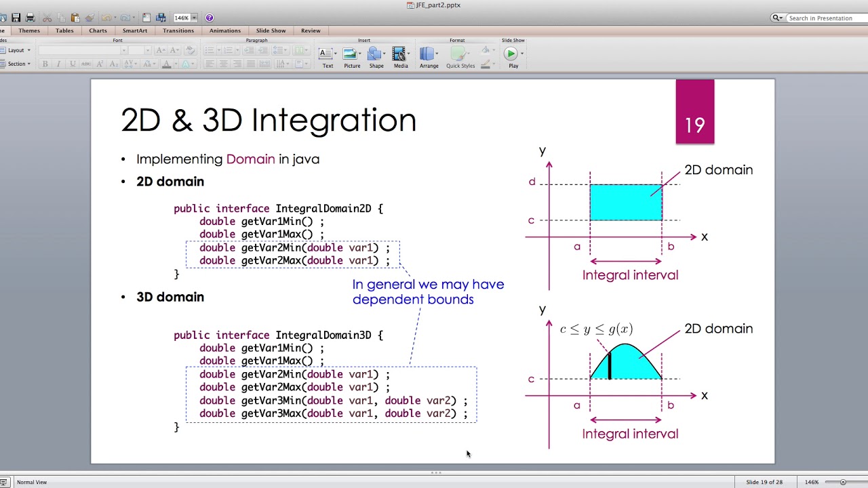Toggle Superscript formatting
The height and width of the screenshot is (488, 868).
click(100, 64)
